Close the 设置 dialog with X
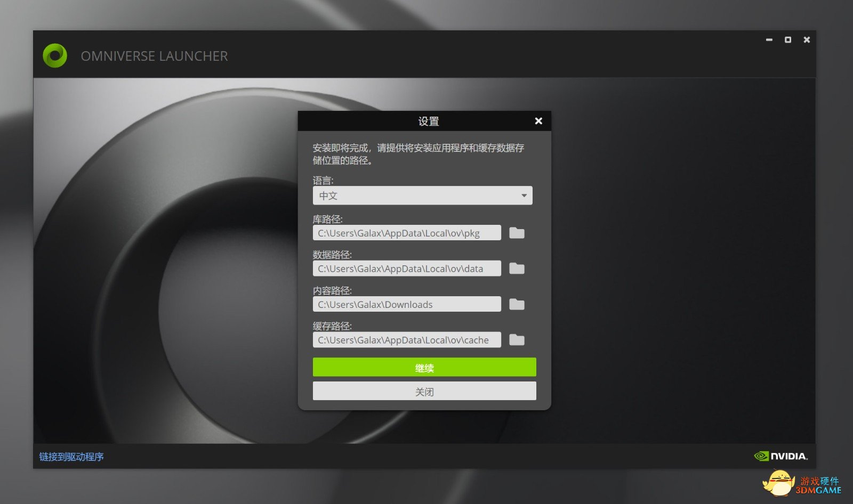853x504 pixels. (x=538, y=121)
